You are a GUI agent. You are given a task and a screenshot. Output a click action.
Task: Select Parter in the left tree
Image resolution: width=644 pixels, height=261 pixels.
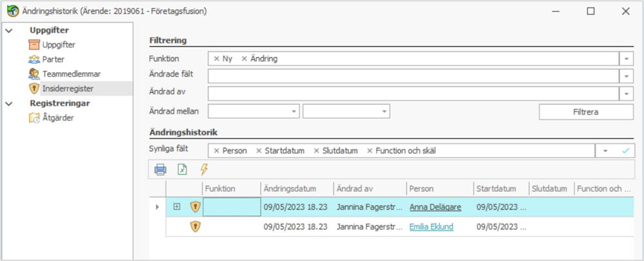coord(53,59)
